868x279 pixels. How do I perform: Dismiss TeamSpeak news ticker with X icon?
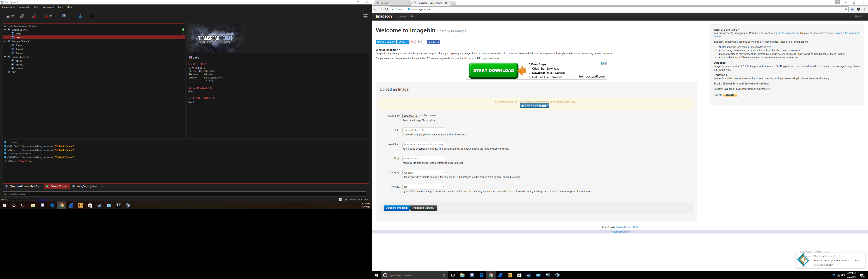[340, 200]
